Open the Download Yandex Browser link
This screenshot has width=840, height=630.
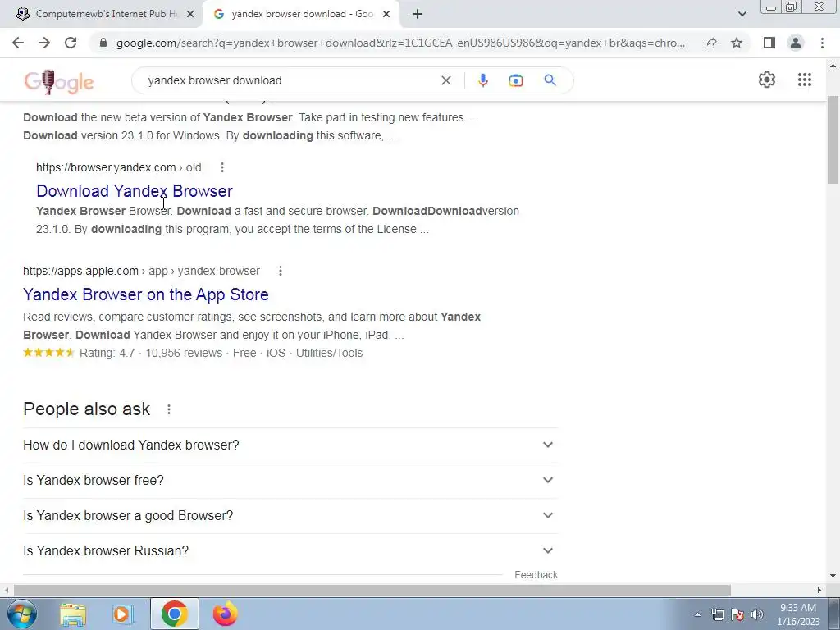coord(135,190)
